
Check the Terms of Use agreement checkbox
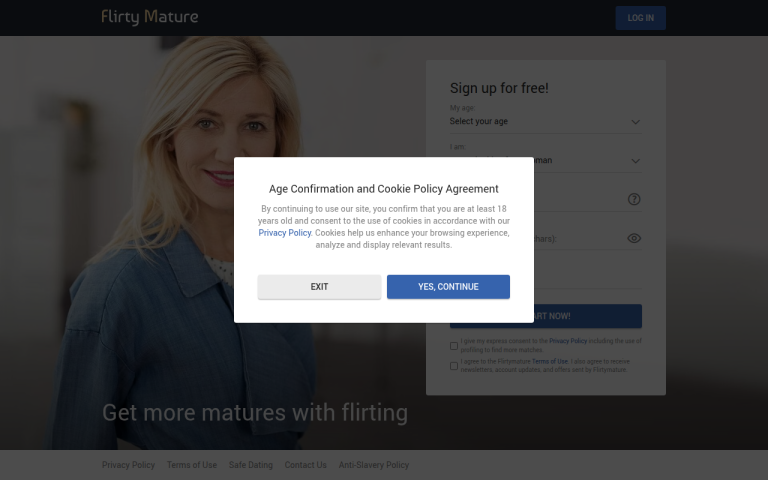click(x=454, y=366)
